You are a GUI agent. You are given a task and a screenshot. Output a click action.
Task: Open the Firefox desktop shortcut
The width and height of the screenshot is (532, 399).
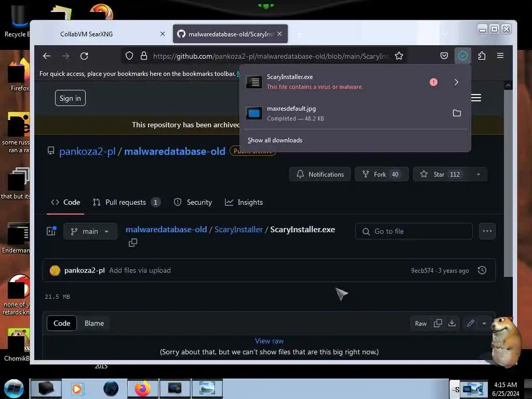pos(19,75)
